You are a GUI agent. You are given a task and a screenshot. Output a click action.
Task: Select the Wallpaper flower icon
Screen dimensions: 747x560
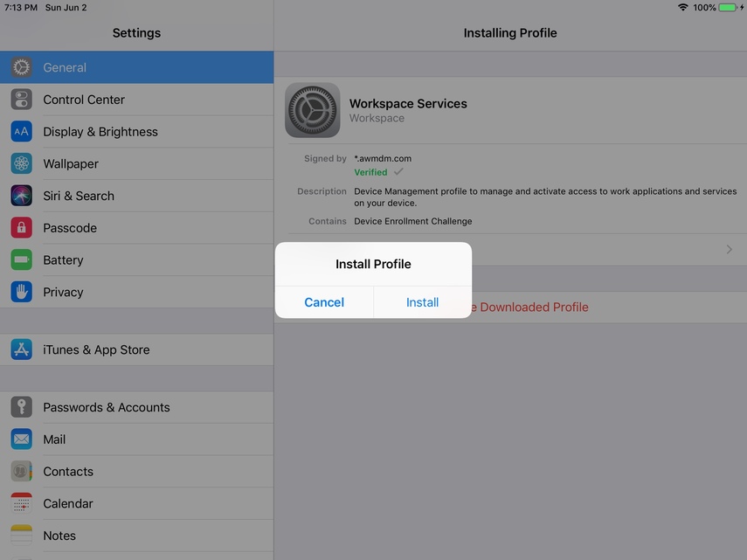click(22, 164)
